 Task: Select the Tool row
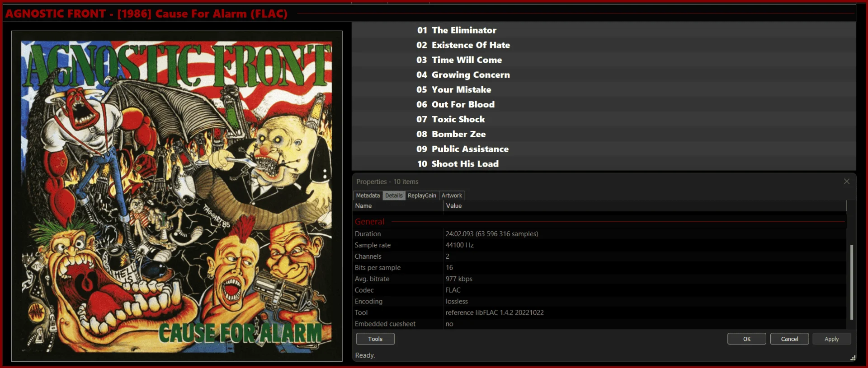[x=599, y=312]
